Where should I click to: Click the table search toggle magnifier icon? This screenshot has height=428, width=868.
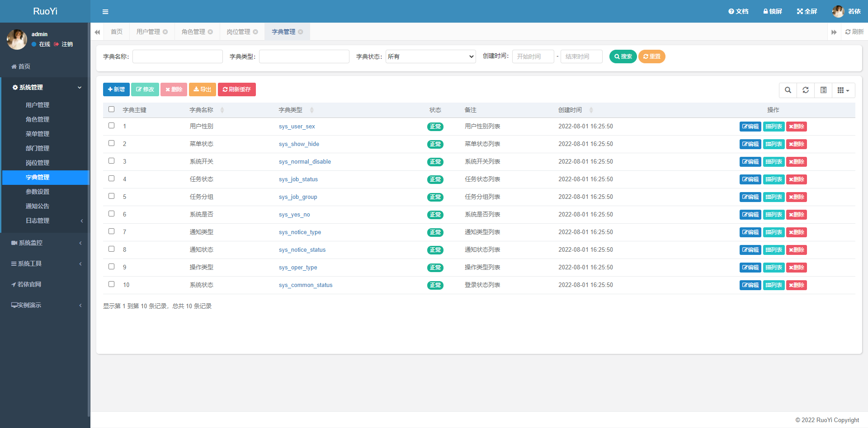[x=788, y=90]
